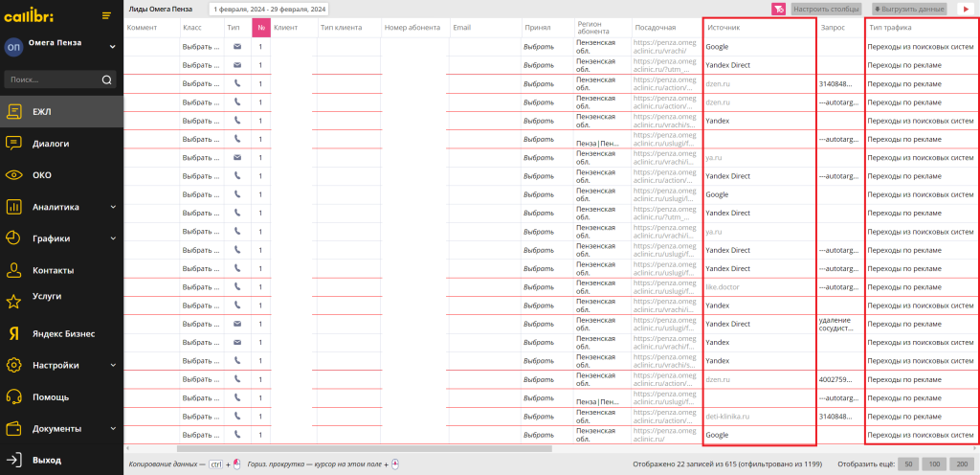Screen dimensions: 980x475
Task: Click phone icon in deti-klinika.ru row
Action: click(x=237, y=417)
